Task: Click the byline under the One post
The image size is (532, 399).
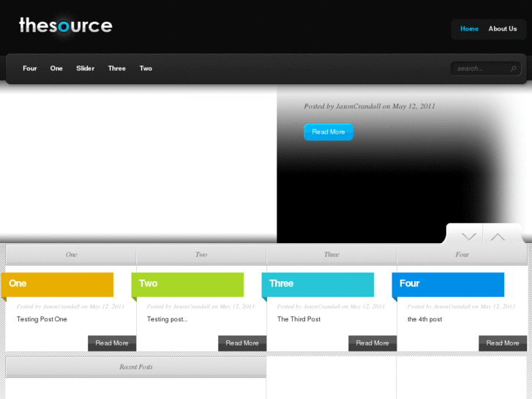Action: click(x=70, y=306)
